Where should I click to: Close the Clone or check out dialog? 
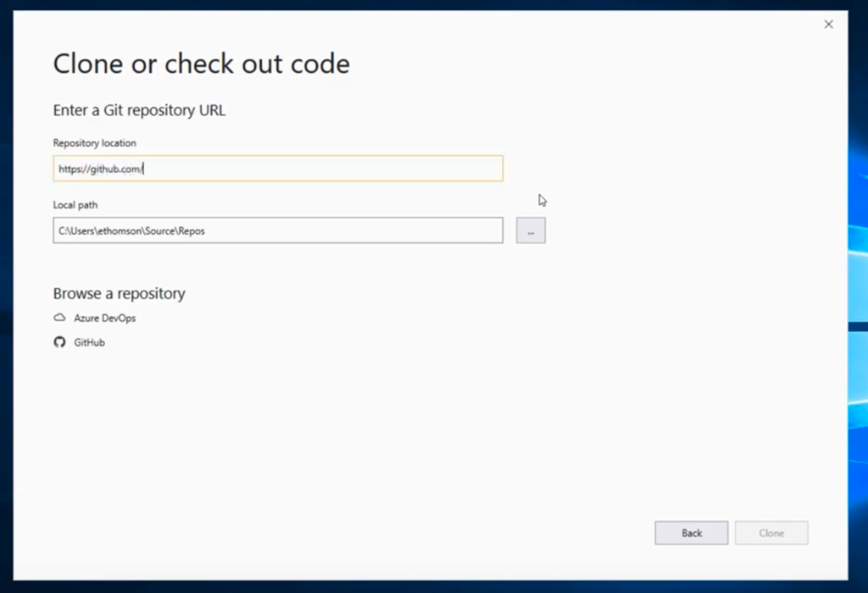click(x=828, y=25)
